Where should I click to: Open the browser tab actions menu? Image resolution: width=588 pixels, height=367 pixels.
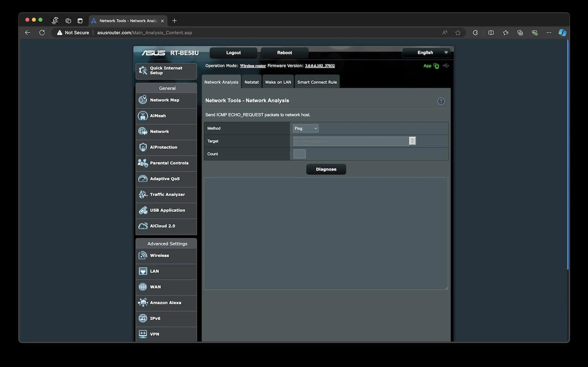(x=80, y=21)
